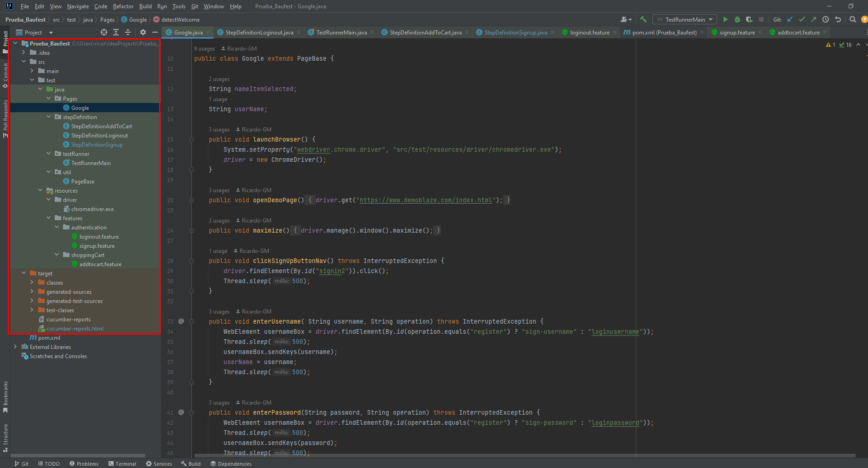Screen dimensions: 868x468
Task: Select opened file with crosshair icon
Action: pos(103,32)
